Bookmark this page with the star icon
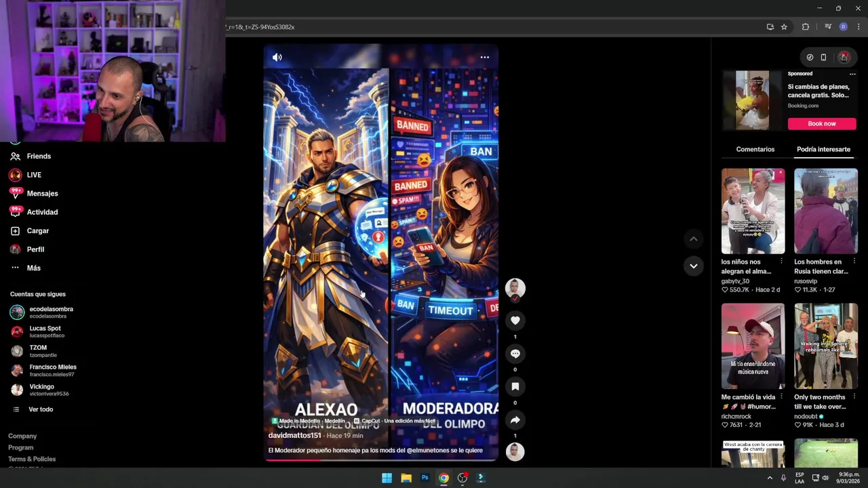Screen dimensions: 868x488 coord(784,27)
